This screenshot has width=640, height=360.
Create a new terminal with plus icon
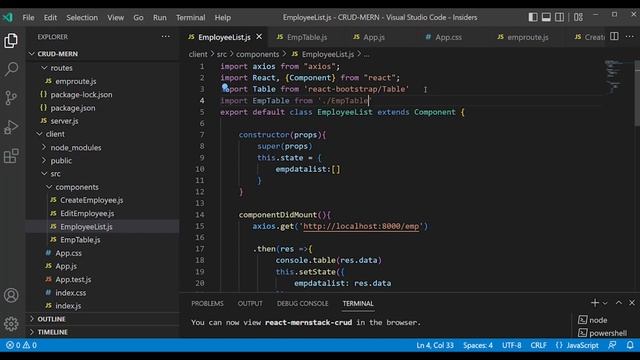tap(595, 303)
